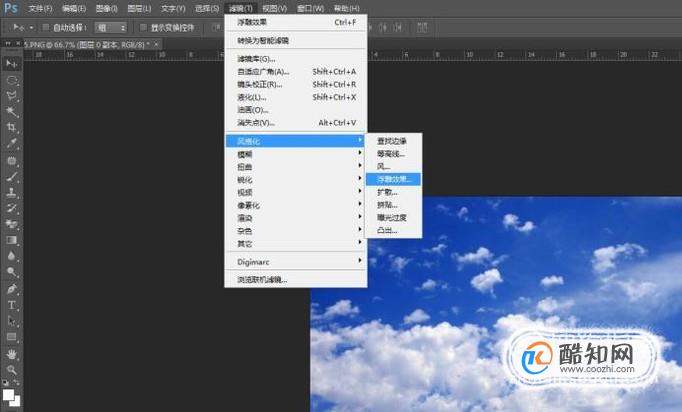Select the Dodge tool

tap(11, 272)
